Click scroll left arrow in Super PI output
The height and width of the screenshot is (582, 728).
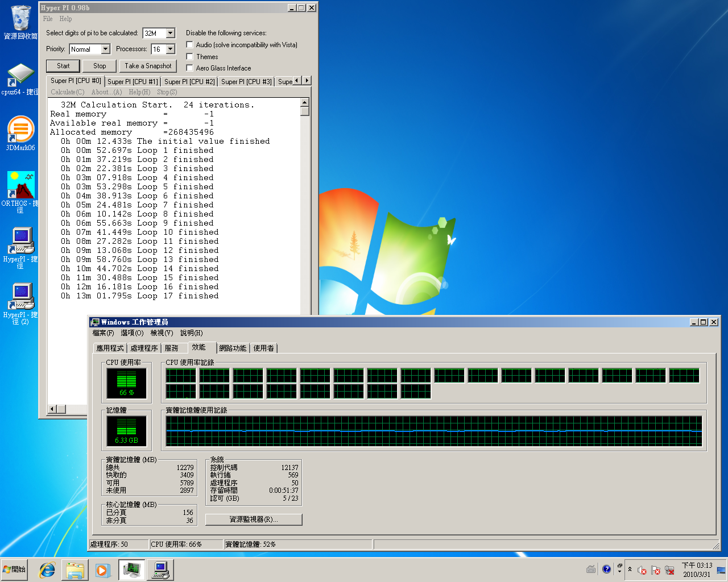click(x=52, y=409)
